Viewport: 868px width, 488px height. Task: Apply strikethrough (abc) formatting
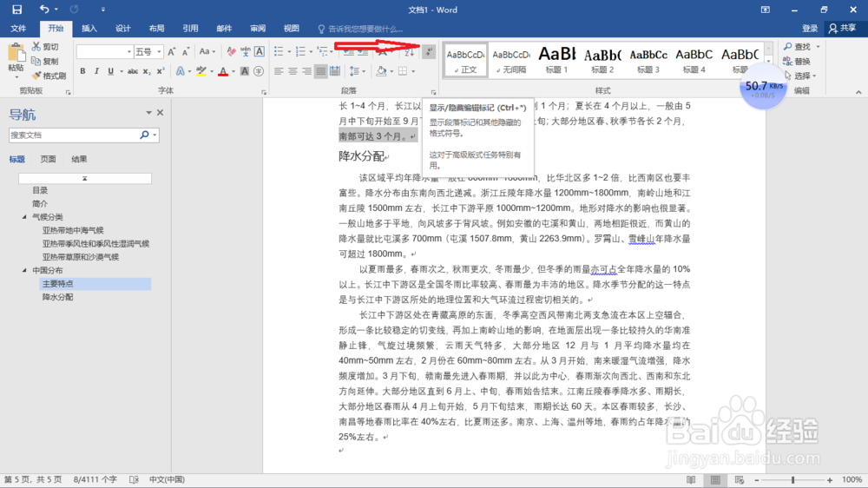133,71
